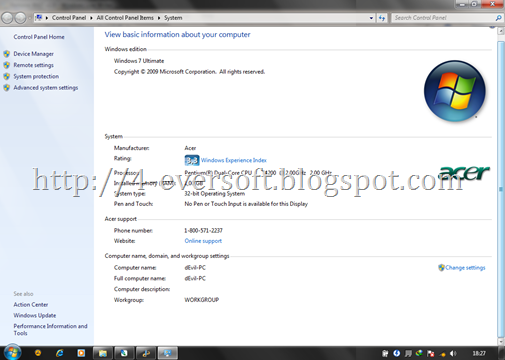Select Control Panel in the breadcrumb
This screenshot has height=360, width=505.
[69, 18]
